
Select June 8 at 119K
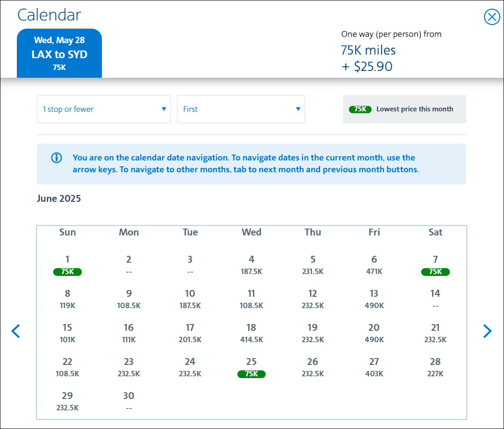67,299
